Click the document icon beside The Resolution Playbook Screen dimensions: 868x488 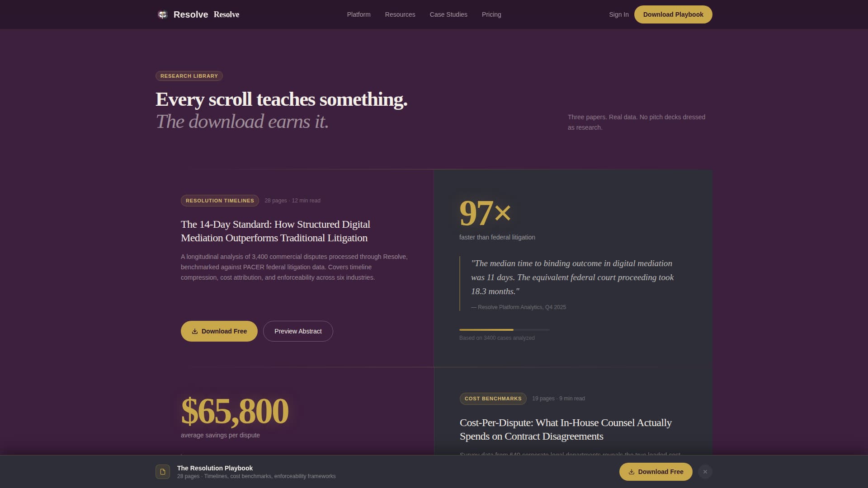pyautogui.click(x=162, y=471)
